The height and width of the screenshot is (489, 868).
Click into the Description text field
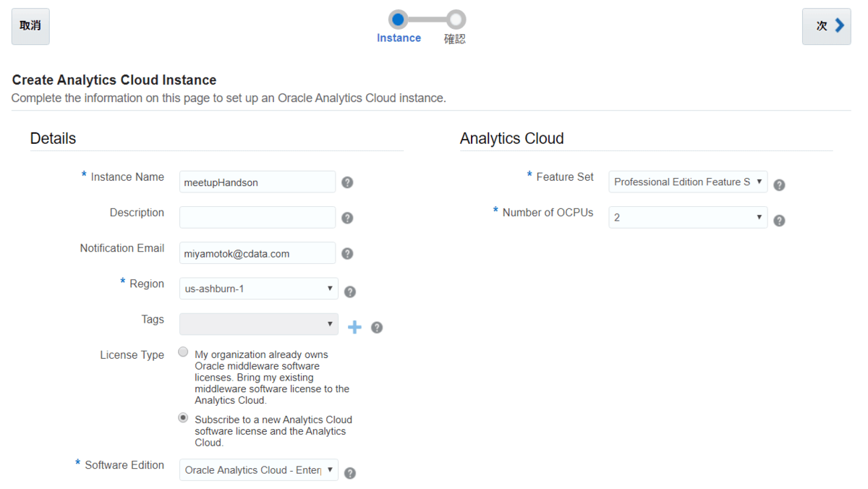point(257,217)
